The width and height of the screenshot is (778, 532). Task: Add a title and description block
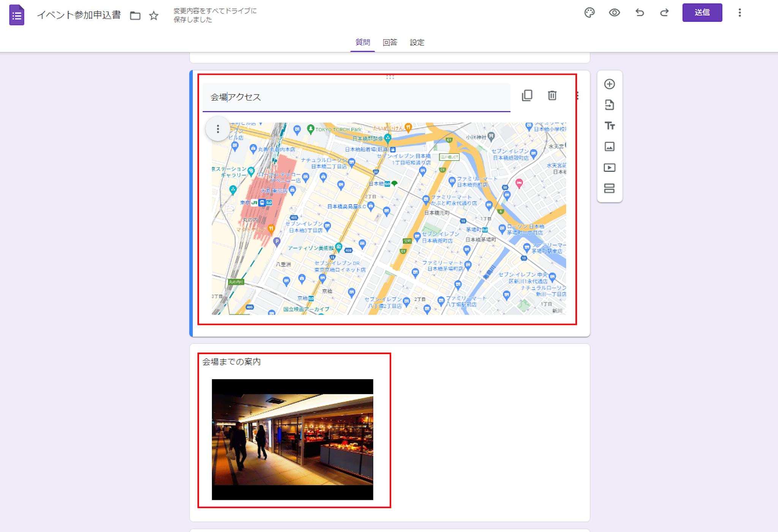(x=609, y=126)
